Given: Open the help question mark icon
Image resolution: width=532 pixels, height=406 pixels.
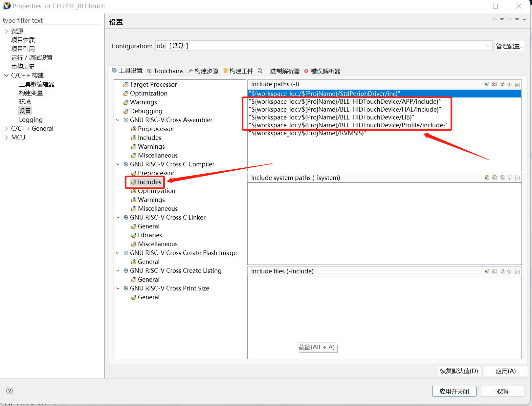Looking at the screenshot, I should coord(10,391).
